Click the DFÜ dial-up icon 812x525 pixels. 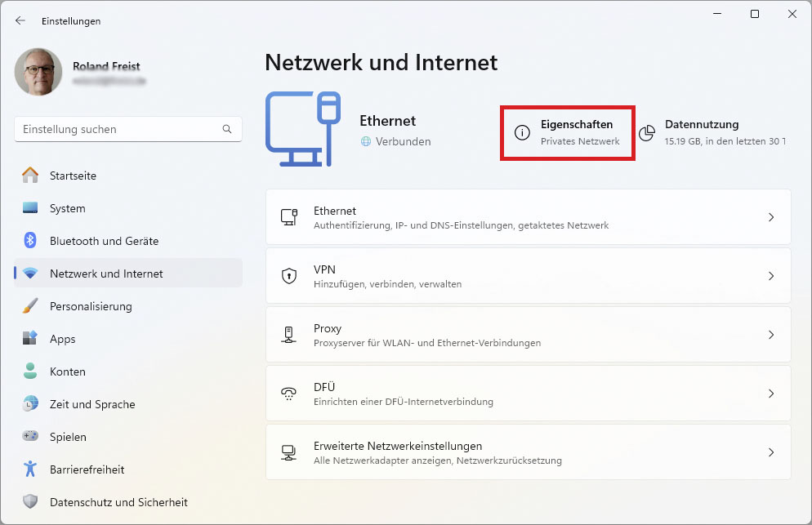point(288,394)
